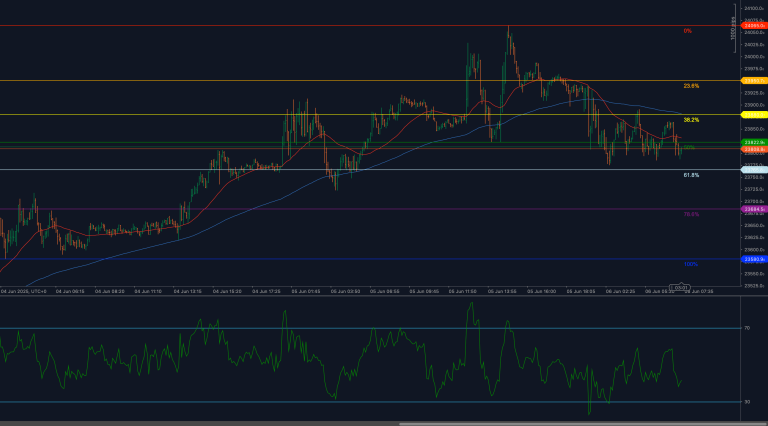Click the 05 Jun 03:50 time label
This screenshot has height=426, width=768.
(345, 291)
